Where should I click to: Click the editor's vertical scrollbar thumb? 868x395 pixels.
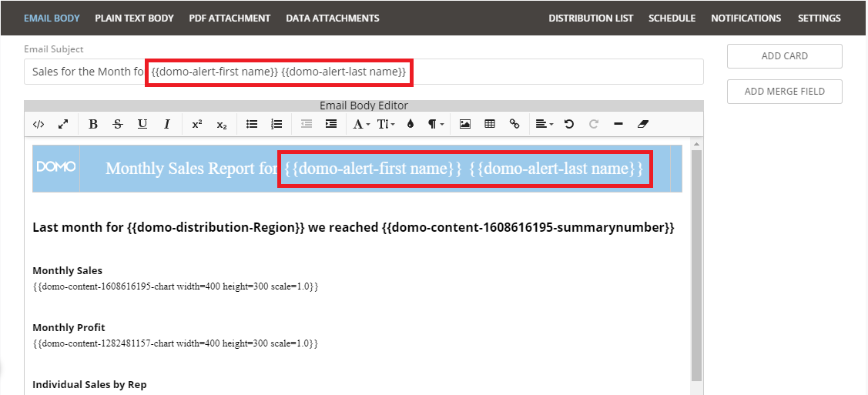click(696, 264)
